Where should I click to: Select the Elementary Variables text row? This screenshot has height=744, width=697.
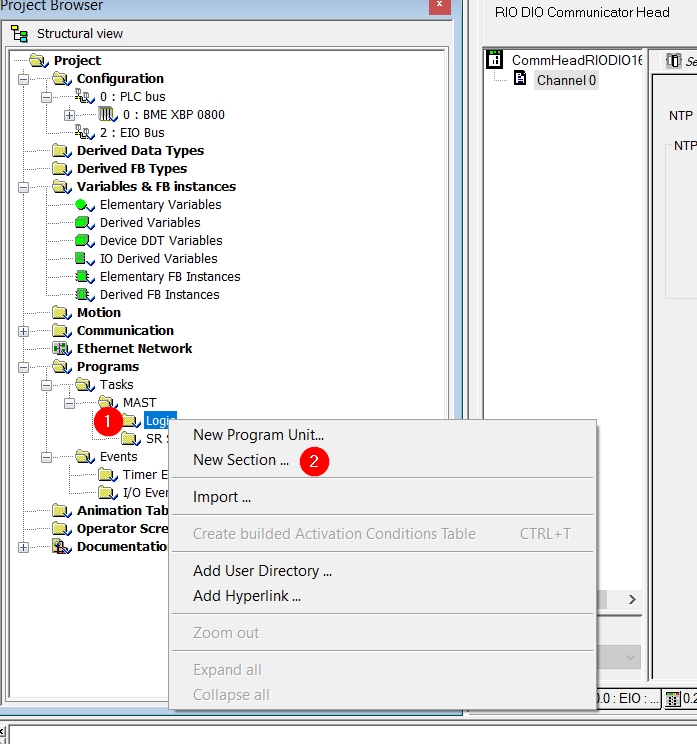coord(160,205)
